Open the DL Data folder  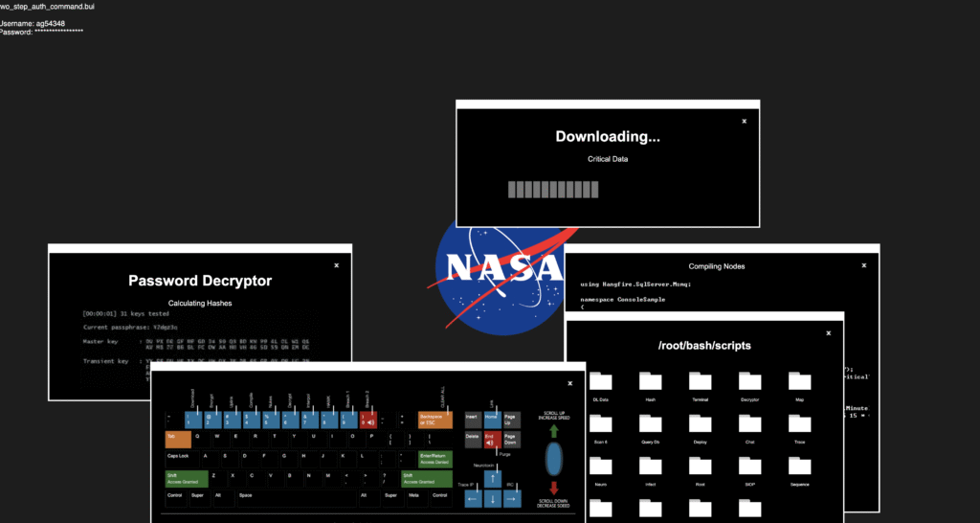601,381
